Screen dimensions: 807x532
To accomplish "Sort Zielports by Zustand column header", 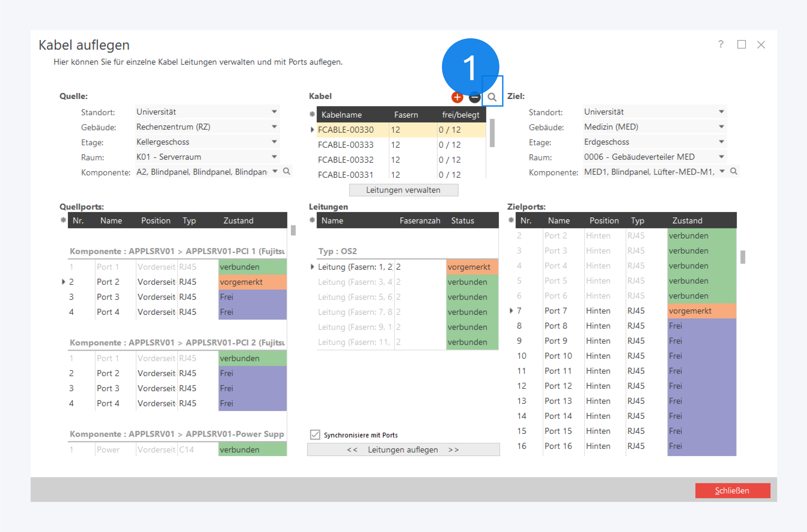I will (x=687, y=221).
